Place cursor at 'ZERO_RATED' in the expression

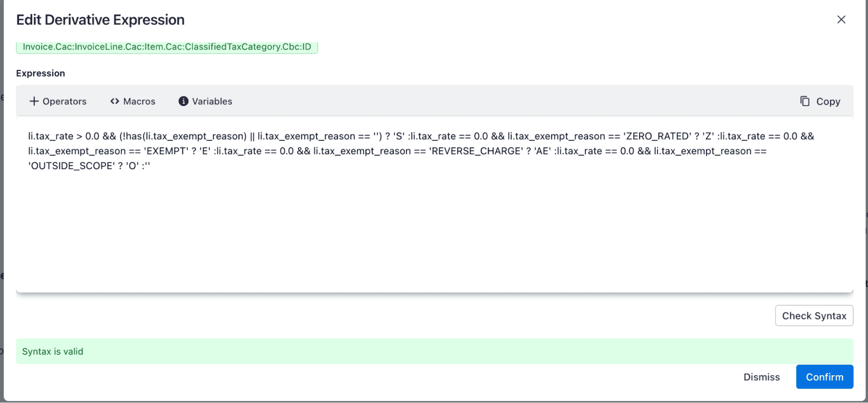point(657,136)
